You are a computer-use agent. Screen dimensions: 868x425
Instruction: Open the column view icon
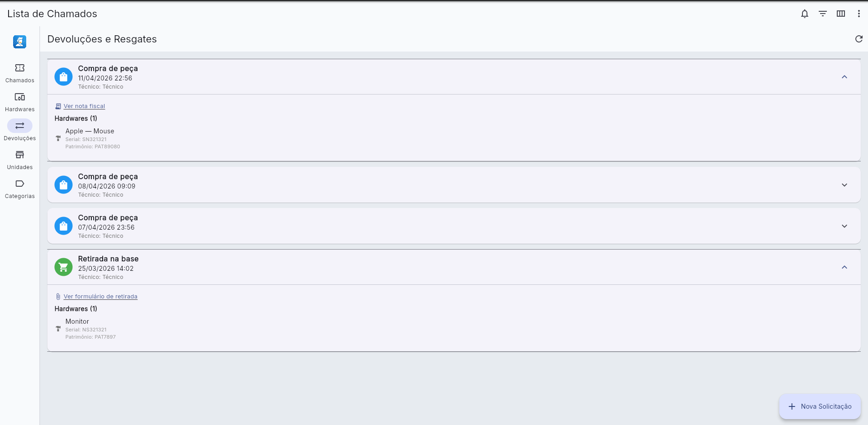point(841,14)
